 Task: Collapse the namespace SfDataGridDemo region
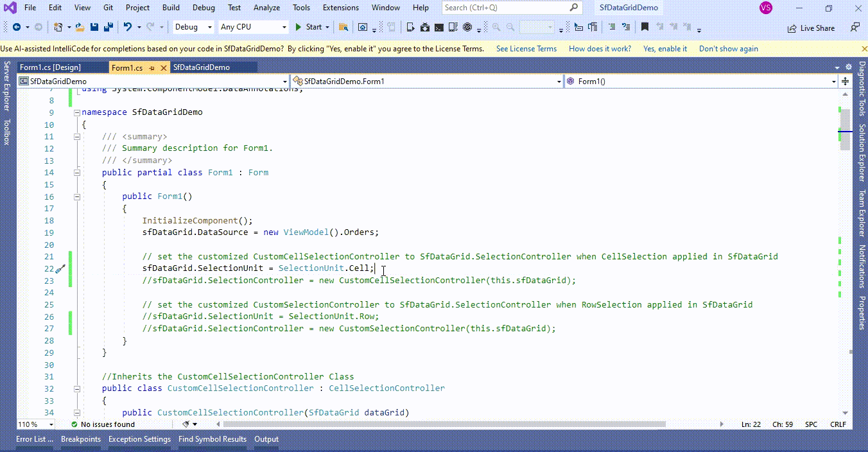pyautogui.click(x=77, y=112)
